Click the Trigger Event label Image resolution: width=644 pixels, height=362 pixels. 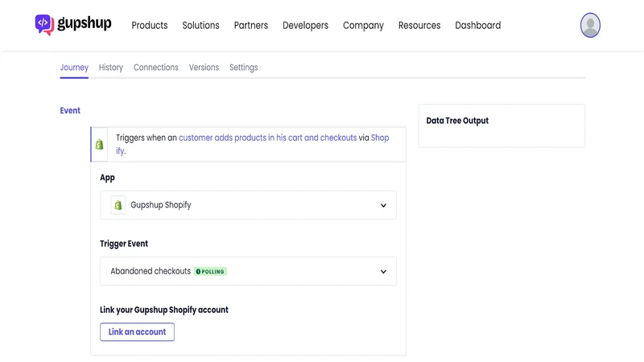click(124, 244)
